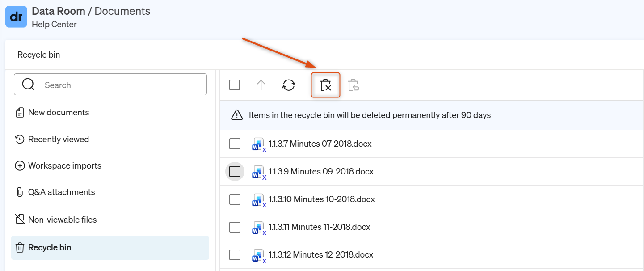This screenshot has width=644, height=271.
Task: Click the warning triangle icon
Action: [x=237, y=115]
